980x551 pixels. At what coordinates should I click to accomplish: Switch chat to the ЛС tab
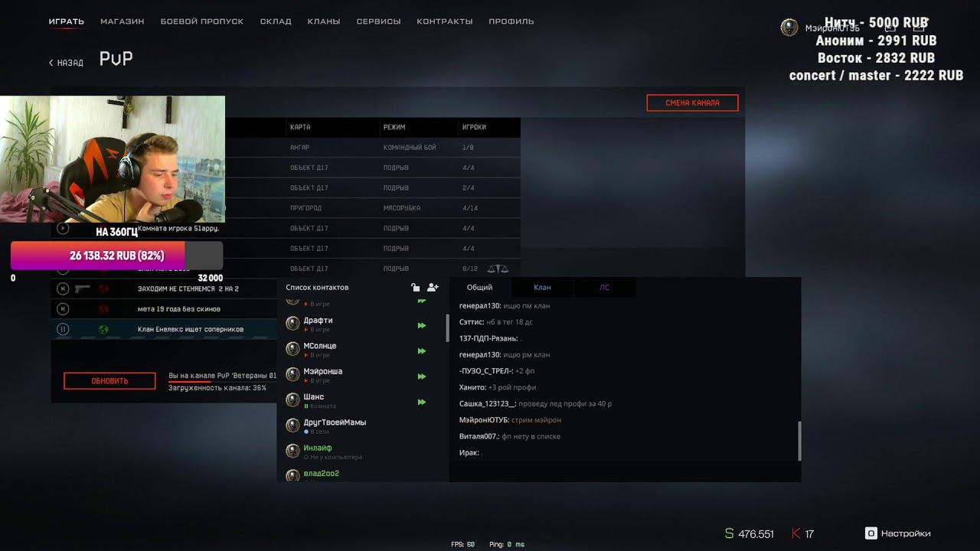(604, 287)
